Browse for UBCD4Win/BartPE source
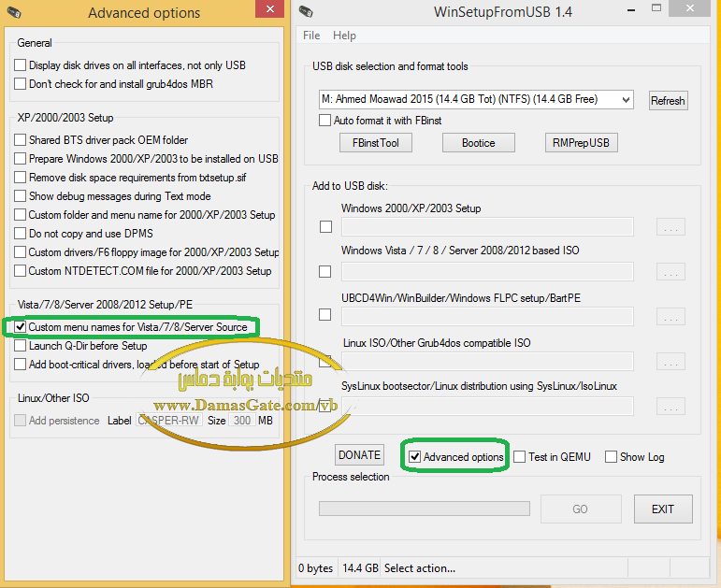 click(x=671, y=317)
